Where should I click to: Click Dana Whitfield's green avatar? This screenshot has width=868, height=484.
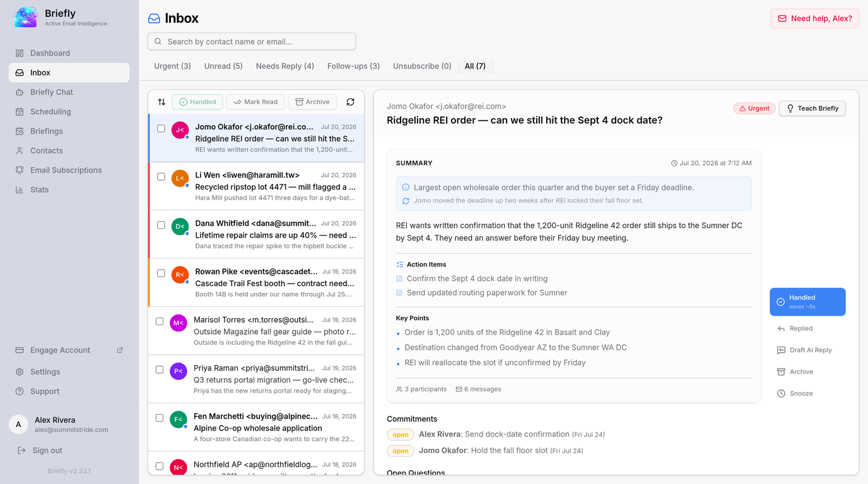click(180, 226)
